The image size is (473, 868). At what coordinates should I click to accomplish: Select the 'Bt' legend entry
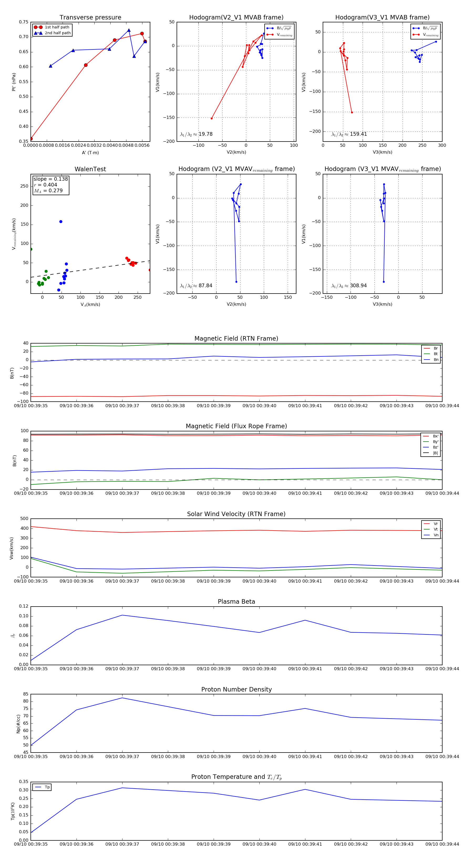(431, 354)
